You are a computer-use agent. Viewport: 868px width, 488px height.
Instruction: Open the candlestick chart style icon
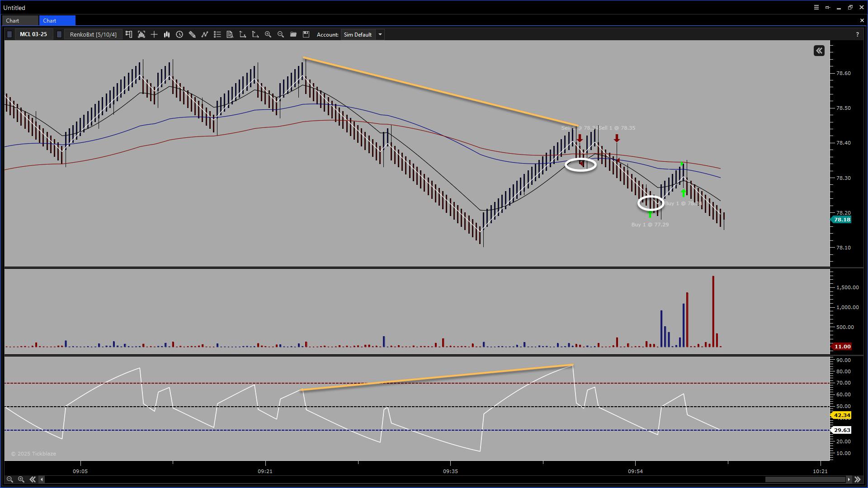click(167, 34)
